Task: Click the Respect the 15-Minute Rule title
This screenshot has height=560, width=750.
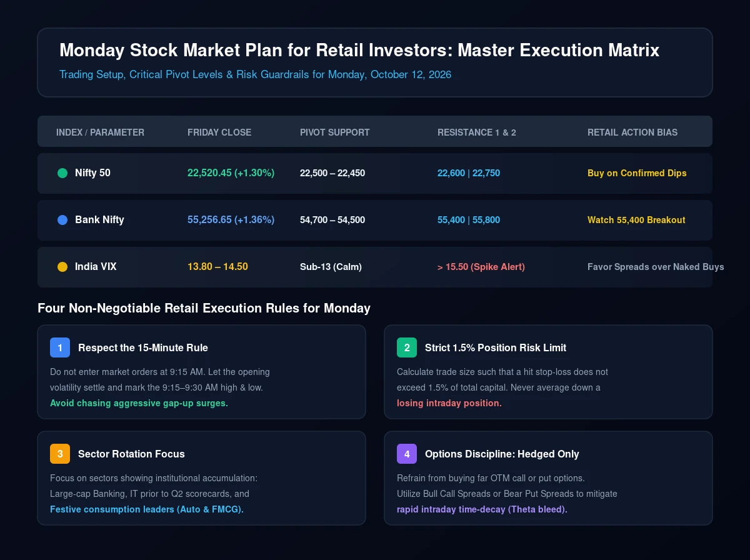Action: tap(143, 347)
